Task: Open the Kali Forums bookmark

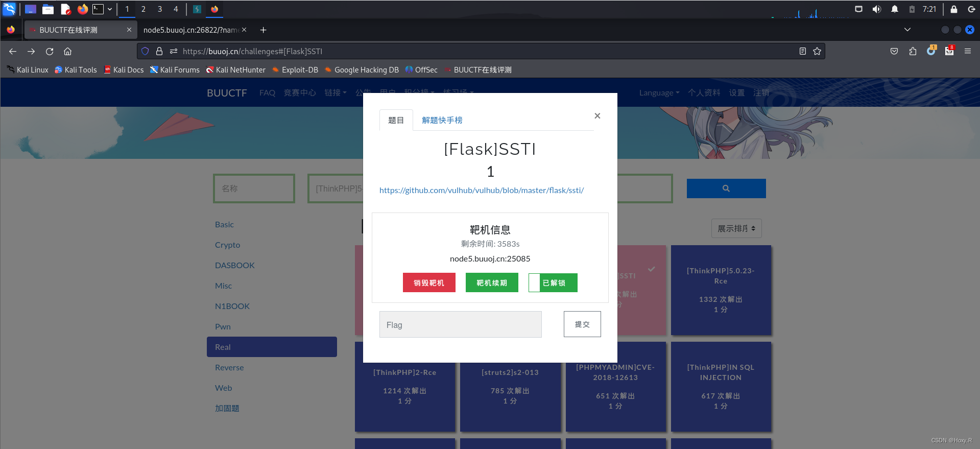Action: 175,70
